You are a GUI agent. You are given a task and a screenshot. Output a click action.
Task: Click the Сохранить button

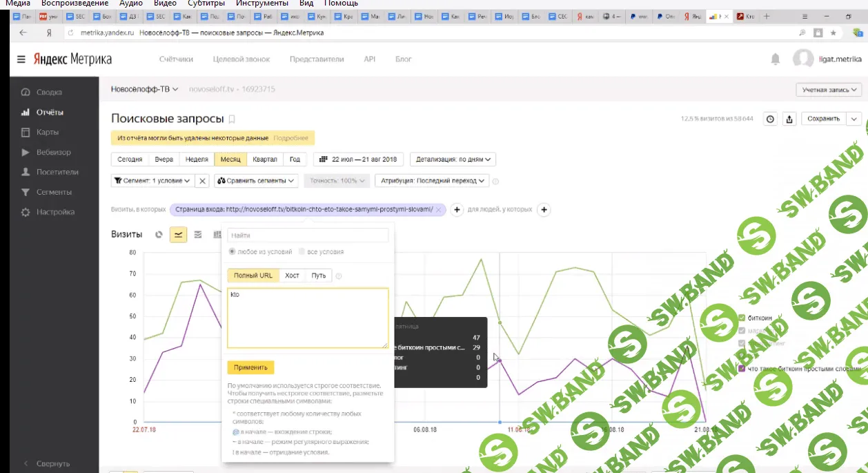pos(823,119)
